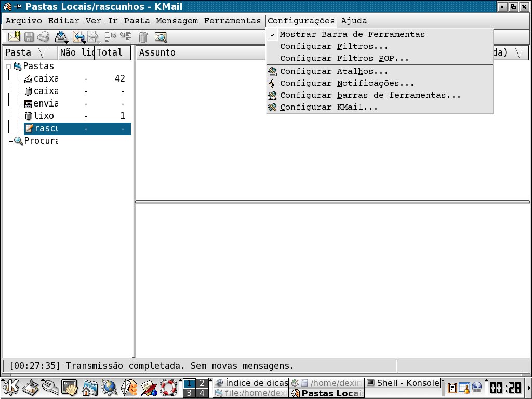532x399 pixels.
Task: Click the previous unread message arrow icon
Action: (110, 36)
